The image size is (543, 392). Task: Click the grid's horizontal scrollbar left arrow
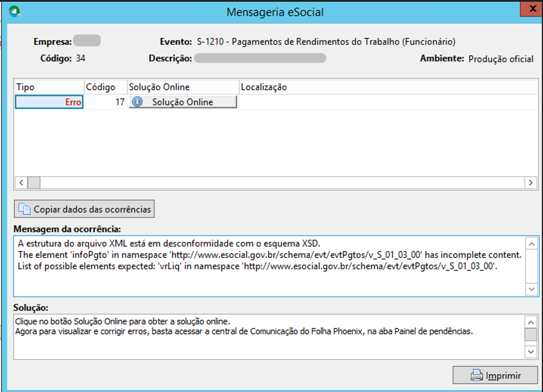(x=21, y=182)
